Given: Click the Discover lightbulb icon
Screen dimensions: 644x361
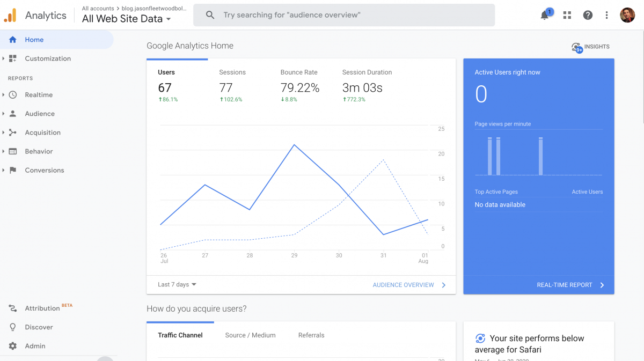Looking at the screenshot, I should 13,327.
